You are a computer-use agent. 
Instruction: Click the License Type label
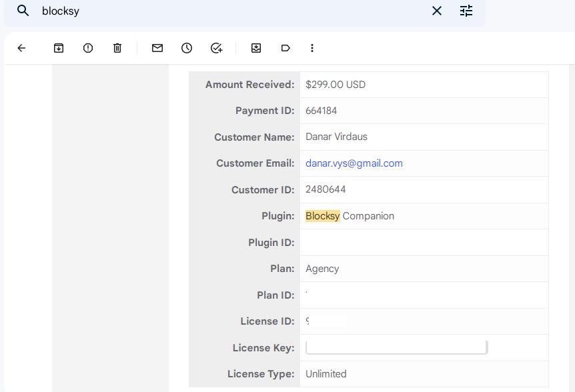[261, 374]
